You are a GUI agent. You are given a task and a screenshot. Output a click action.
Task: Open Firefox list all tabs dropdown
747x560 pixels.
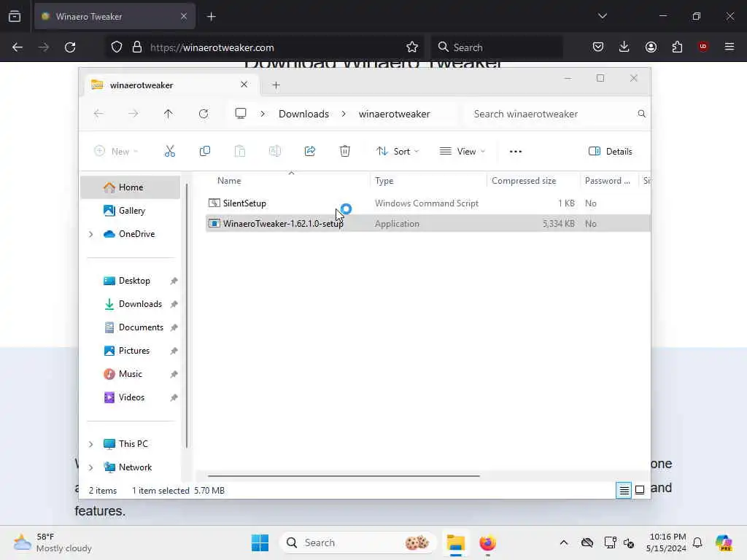coord(602,16)
